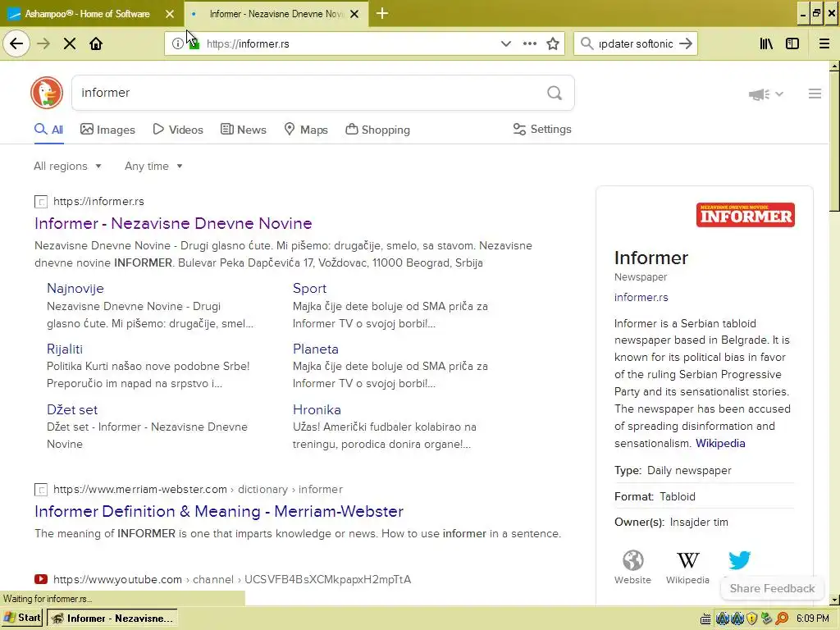
Task: Switch to the Maps tab
Action: coord(306,130)
